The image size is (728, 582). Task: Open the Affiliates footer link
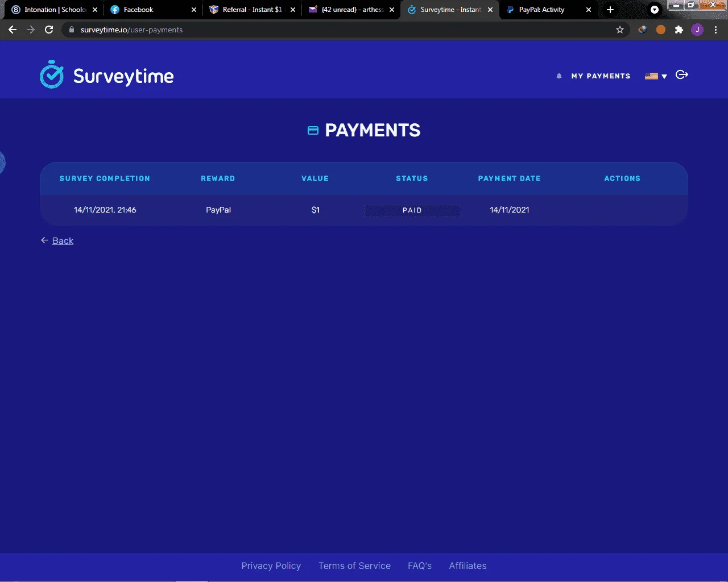[x=468, y=566]
